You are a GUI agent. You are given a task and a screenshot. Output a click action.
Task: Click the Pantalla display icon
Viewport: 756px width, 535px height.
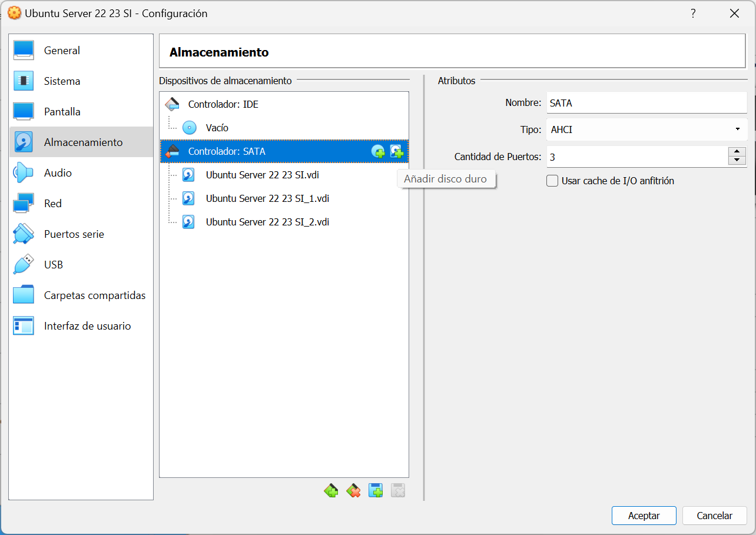(24, 112)
